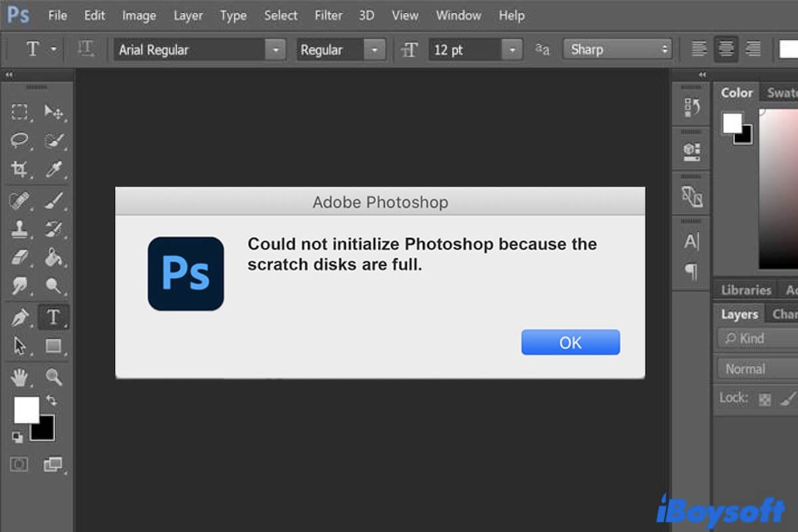Enable right text alignment
The image size is (798, 532).
(x=753, y=49)
